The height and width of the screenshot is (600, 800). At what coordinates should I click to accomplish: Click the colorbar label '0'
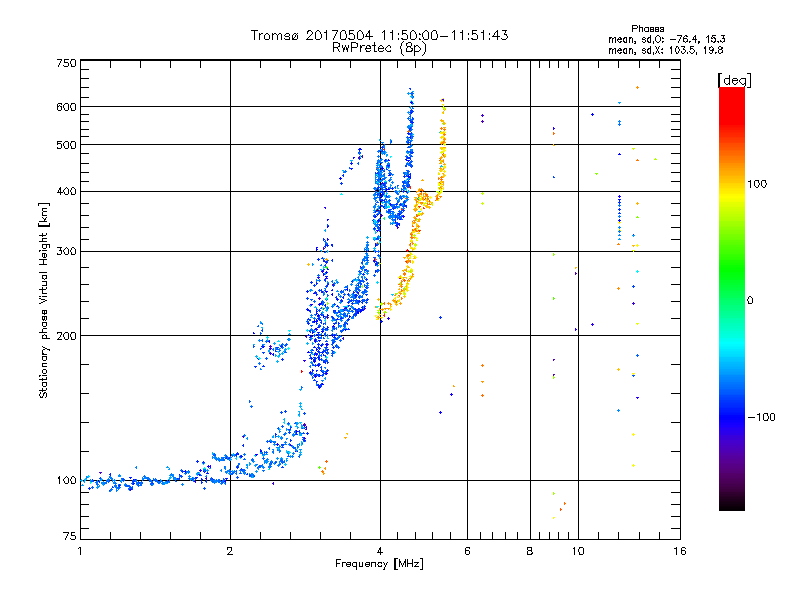coord(750,301)
